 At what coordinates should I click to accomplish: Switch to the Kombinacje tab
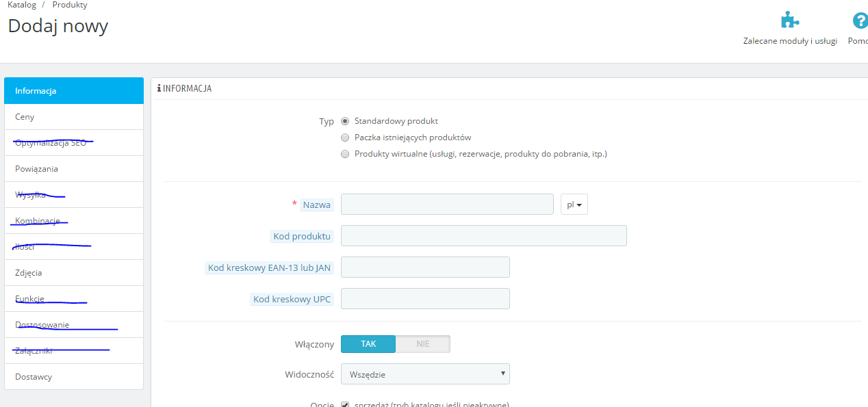74,221
